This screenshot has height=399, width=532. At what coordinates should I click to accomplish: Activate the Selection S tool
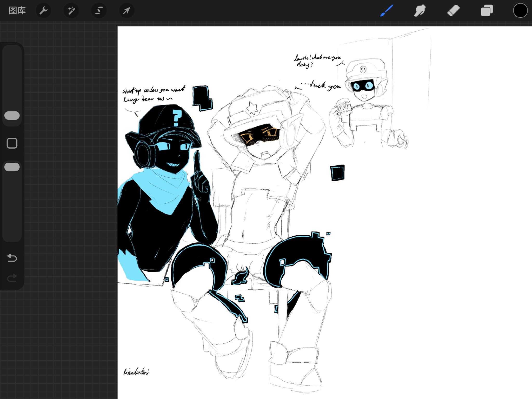pyautogui.click(x=99, y=11)
